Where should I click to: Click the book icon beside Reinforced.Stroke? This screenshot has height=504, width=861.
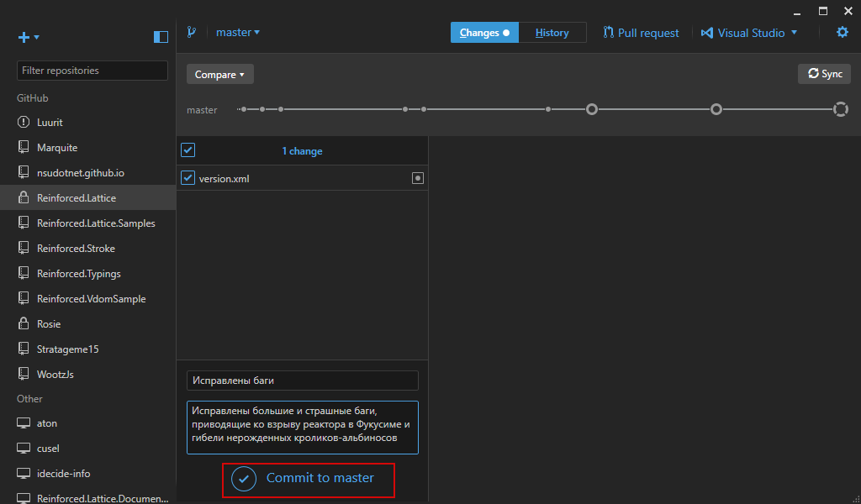23,248
